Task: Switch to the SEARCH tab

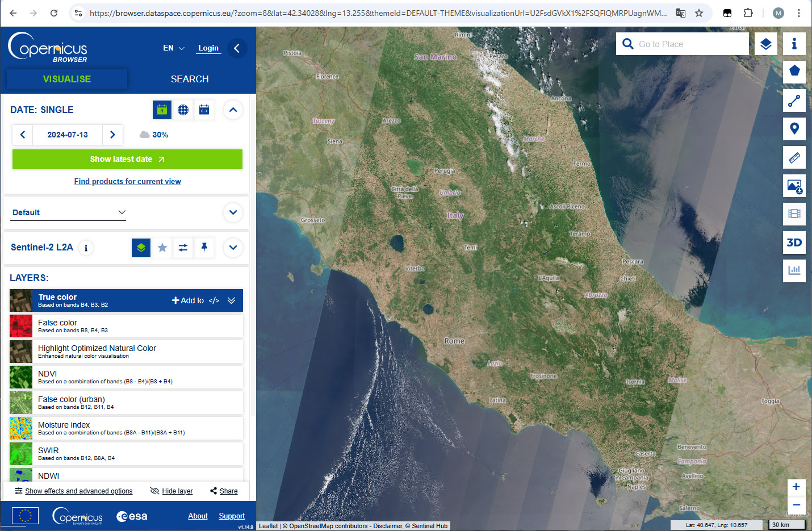Action: (x=190, y=79)
